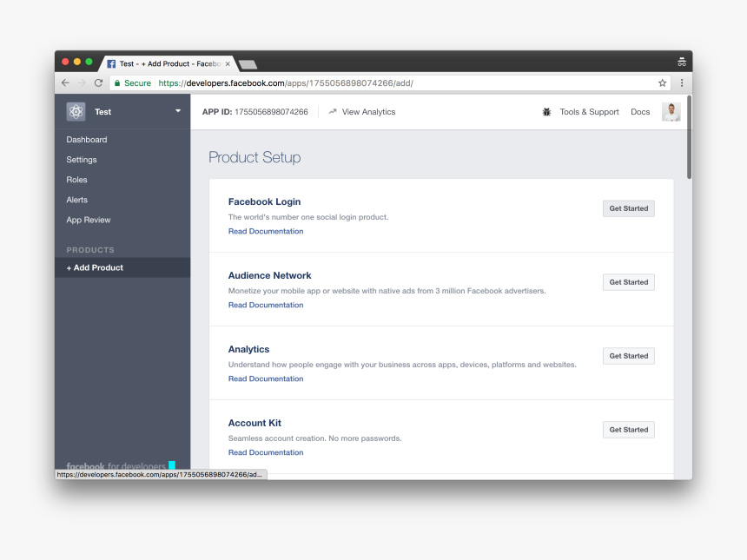The height and width of the screenshot is (560, 747).
Task: Open Settings in the sidebar
Action: click(x=82, y=160)
